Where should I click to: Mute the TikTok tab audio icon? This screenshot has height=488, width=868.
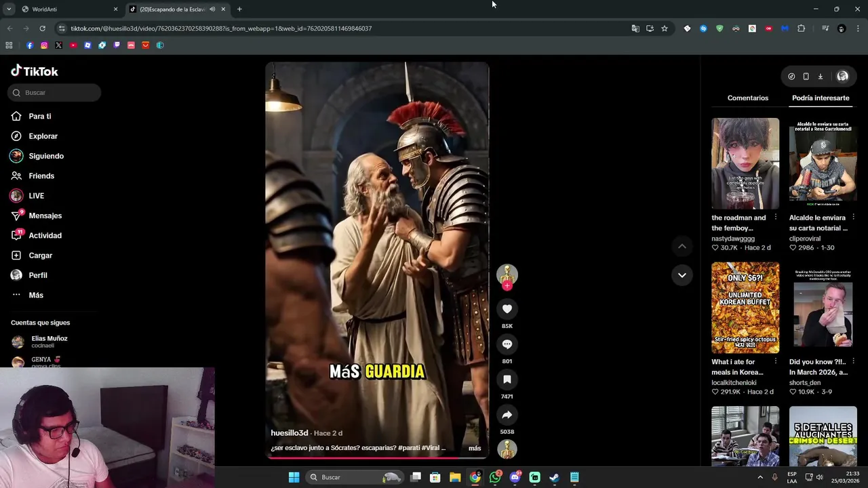coord(212,9)
